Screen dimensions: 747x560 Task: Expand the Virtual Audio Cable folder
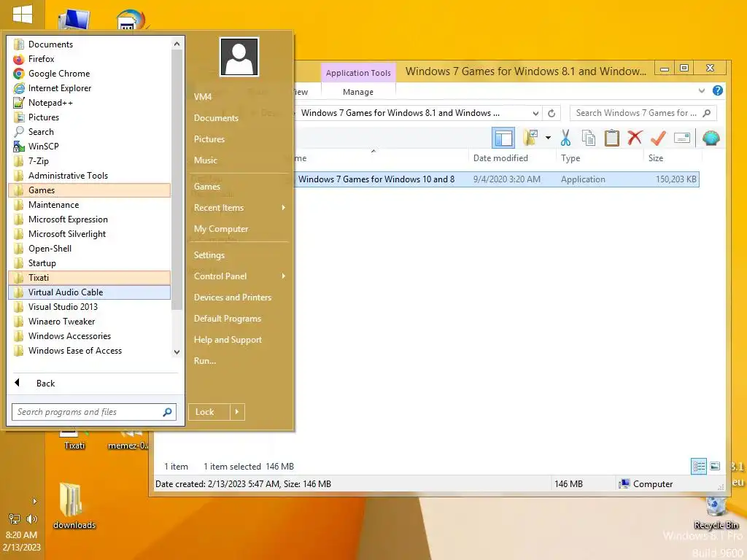pos(89,292)
